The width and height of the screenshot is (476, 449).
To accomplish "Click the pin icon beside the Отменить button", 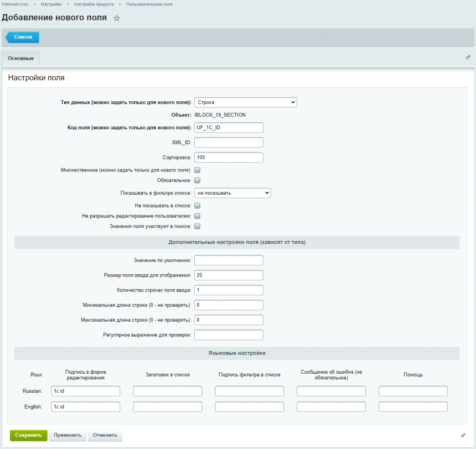I will tap(463, 436).
